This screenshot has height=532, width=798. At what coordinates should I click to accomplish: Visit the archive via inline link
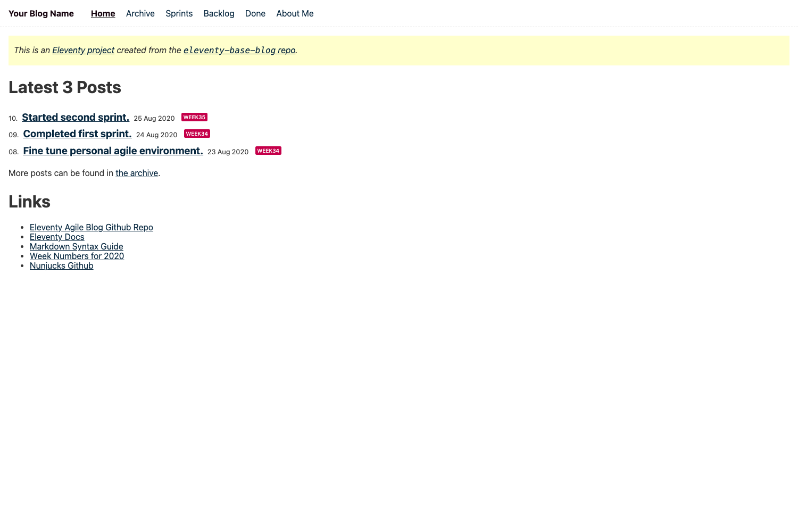click(137, 173)
